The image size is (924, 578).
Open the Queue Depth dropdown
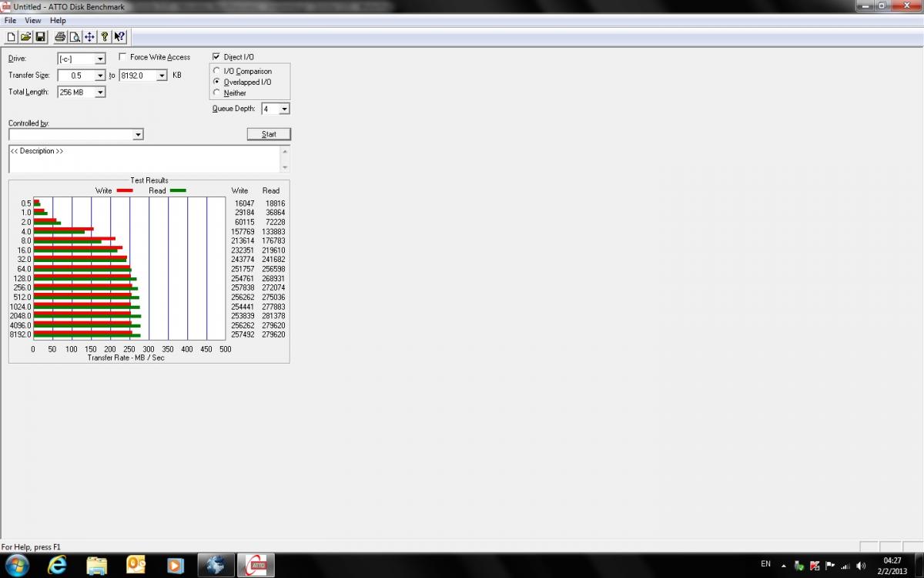pyautogui.click(x=284, y=109)
